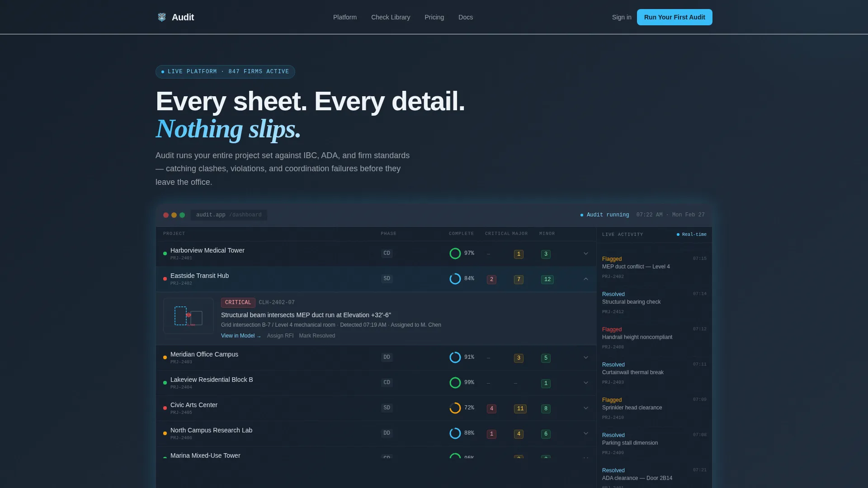Expand the North Campus Research Lab row
This screenshot has height=488, width=868.
[x=586, y=433]
